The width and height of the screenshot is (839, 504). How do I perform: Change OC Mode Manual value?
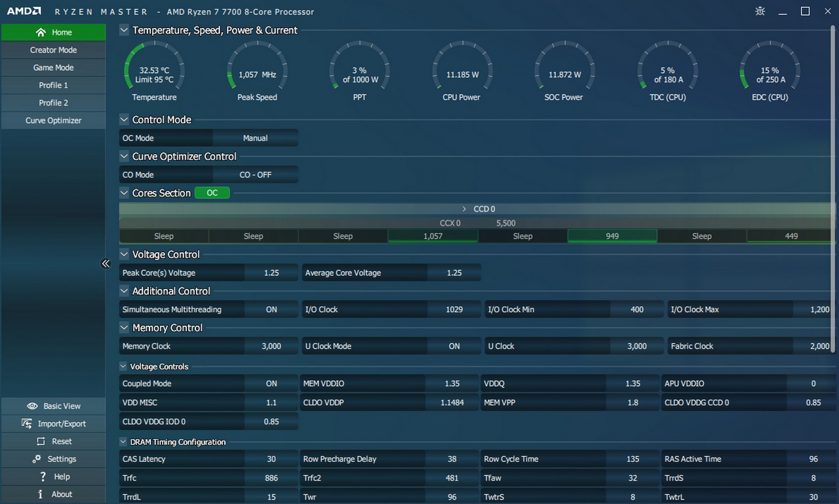click(255, 138)
